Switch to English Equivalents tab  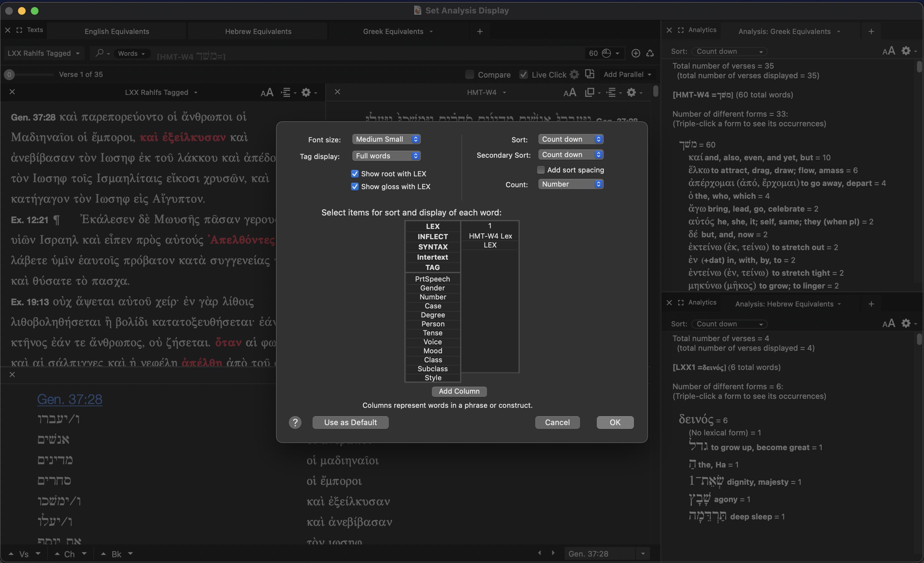click(x=117, y=31)
